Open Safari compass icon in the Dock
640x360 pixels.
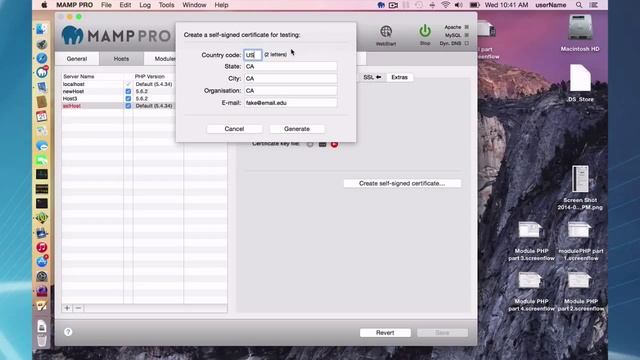pos(42,58)
